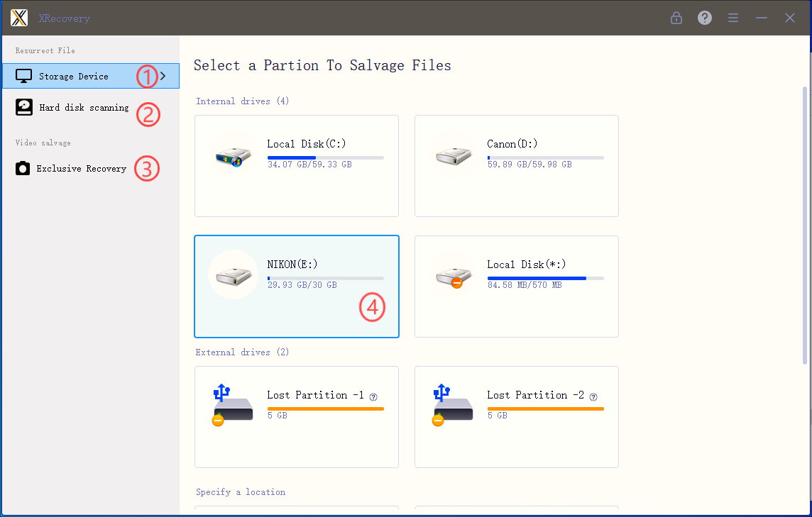
Task: Open Hard disk scanning in sidebar
Action: (84, 107)
